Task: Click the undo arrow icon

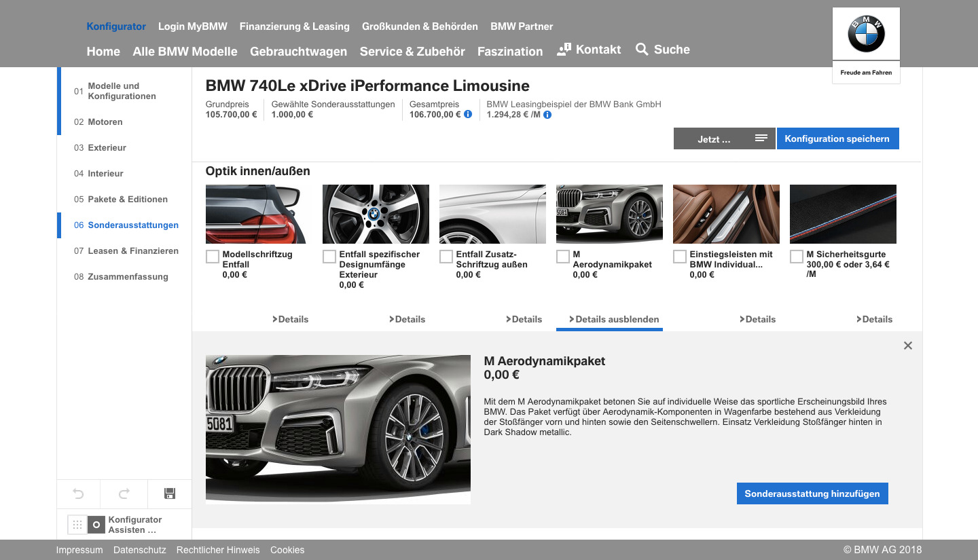Action: point(78,494)
